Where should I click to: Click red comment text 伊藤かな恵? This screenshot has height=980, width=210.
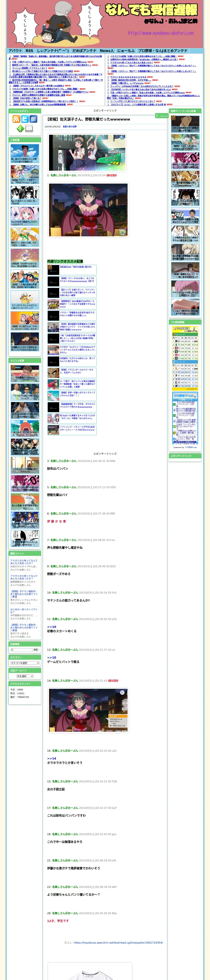point(56,521)
